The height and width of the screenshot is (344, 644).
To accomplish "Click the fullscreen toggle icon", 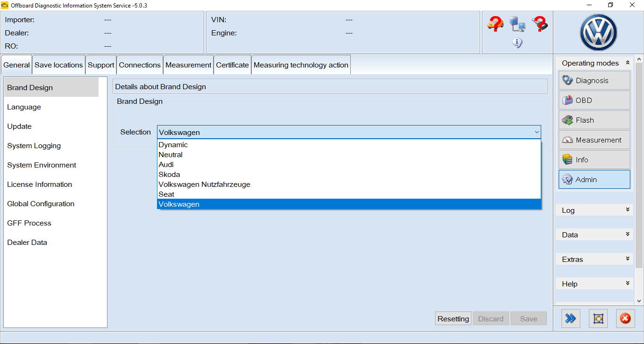I will (598, 319).
